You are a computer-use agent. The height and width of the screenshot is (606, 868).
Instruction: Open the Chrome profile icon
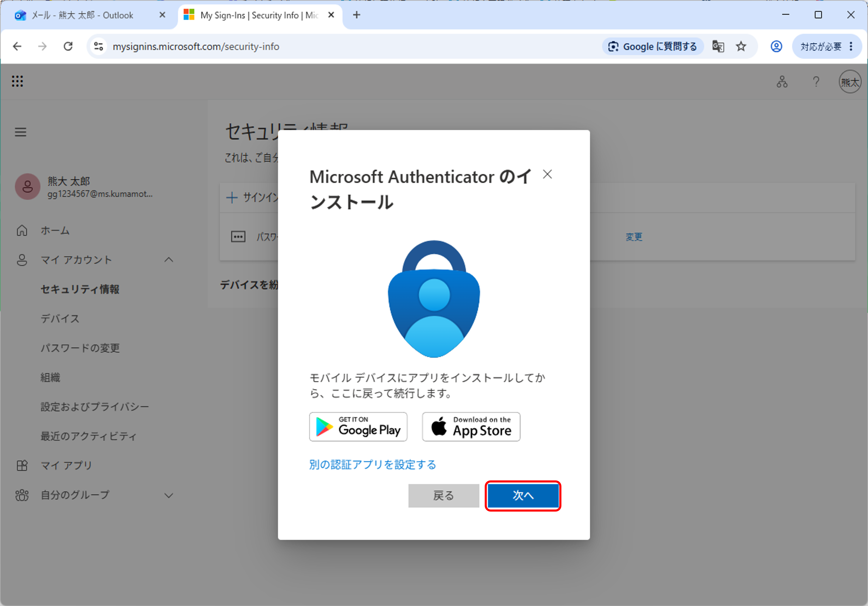776,47
